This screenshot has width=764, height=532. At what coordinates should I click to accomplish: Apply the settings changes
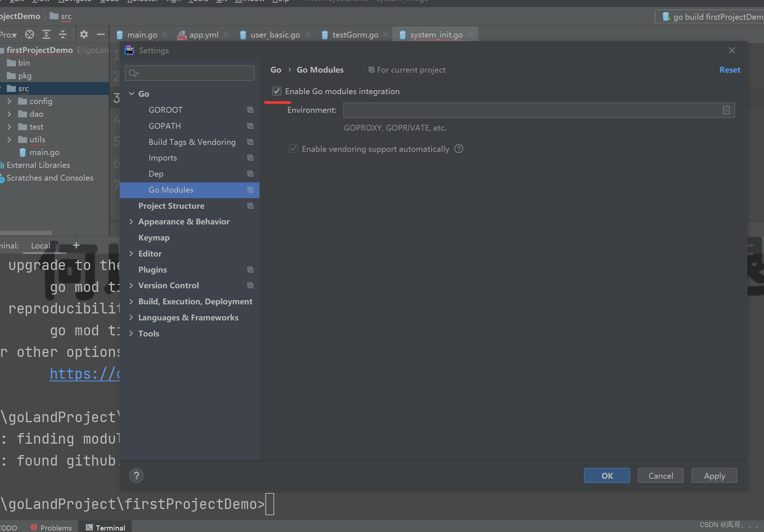[x=714, y=476]
